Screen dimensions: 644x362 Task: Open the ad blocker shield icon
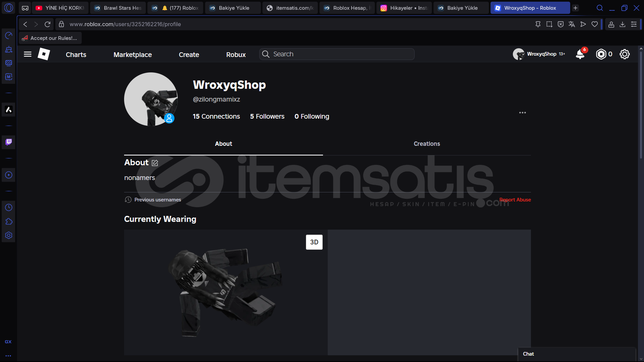[x=560, y=24]
